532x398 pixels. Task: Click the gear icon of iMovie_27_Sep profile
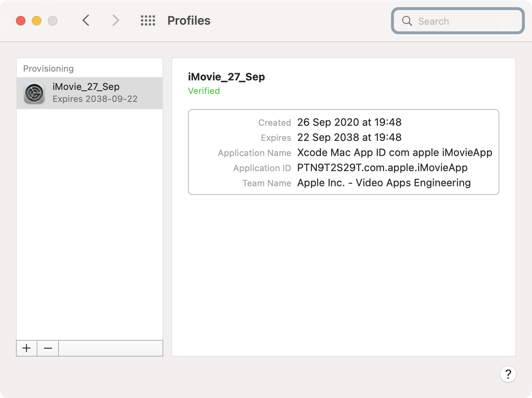click(x=34, y=94)
